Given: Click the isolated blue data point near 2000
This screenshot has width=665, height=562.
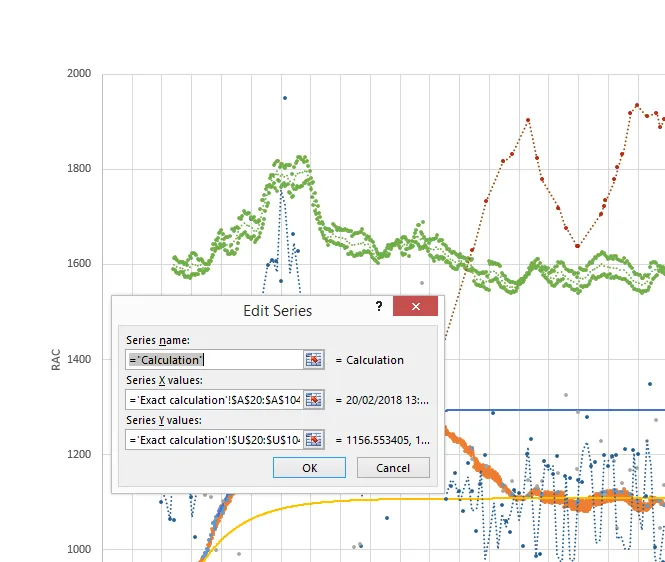Looking at the screenshot, I should (285, 98).
